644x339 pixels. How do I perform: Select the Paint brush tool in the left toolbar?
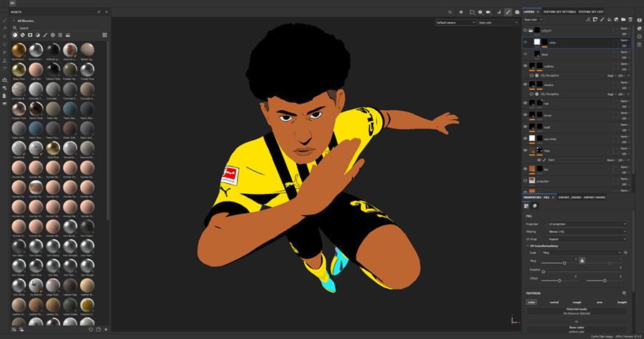(4, 21)
